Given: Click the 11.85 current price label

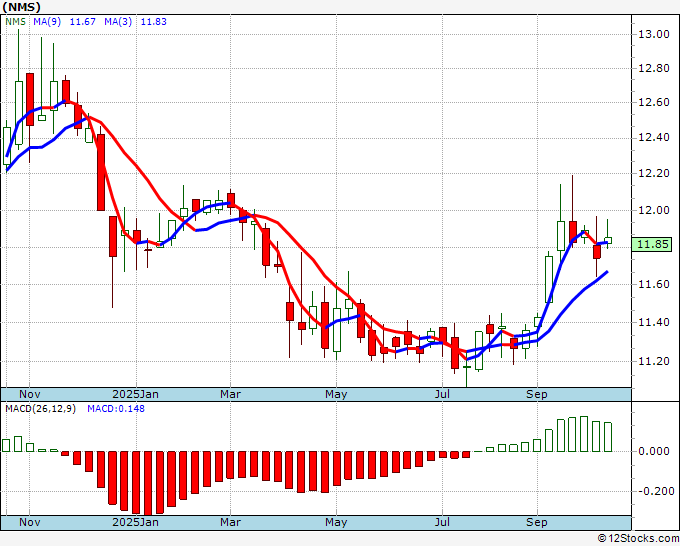Looking at the screenshot, I should click(651, 244).
